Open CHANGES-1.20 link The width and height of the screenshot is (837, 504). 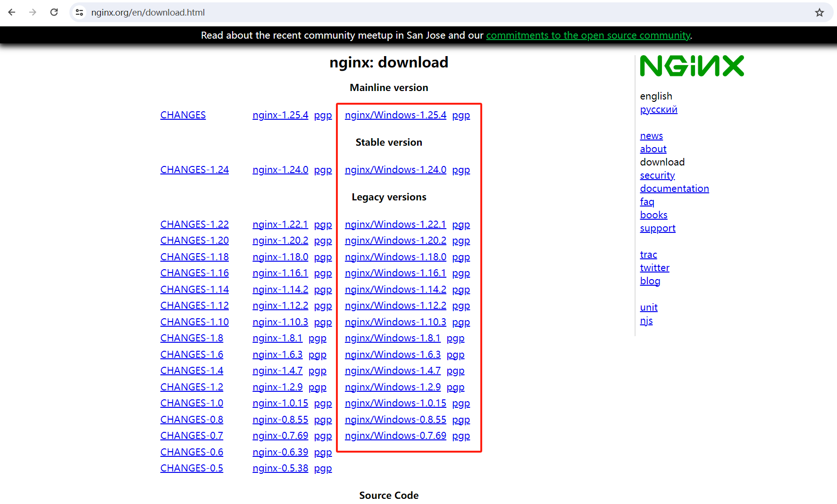tap(194, 240)
